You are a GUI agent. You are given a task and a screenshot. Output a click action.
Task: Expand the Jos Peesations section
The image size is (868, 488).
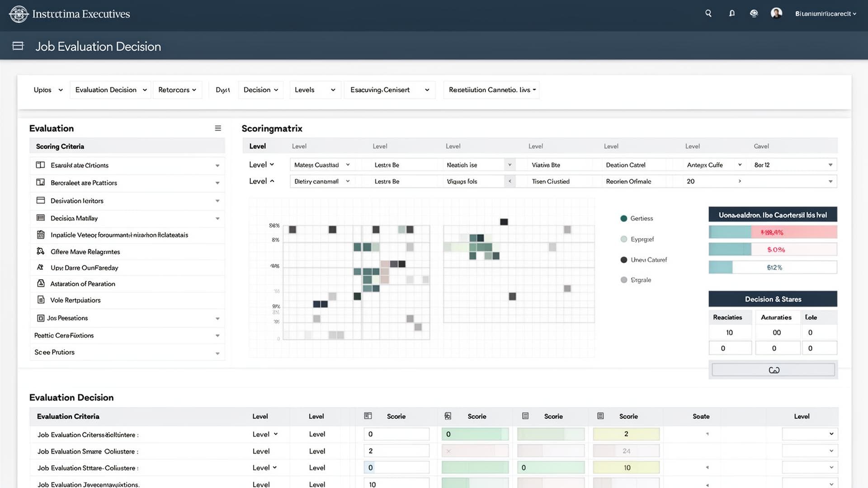click(218, 318)
